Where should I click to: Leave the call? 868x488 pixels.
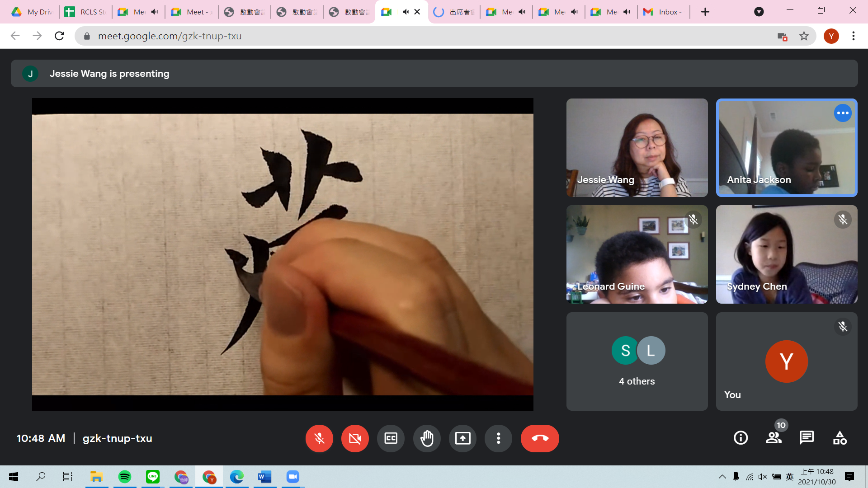pos(540,438)
